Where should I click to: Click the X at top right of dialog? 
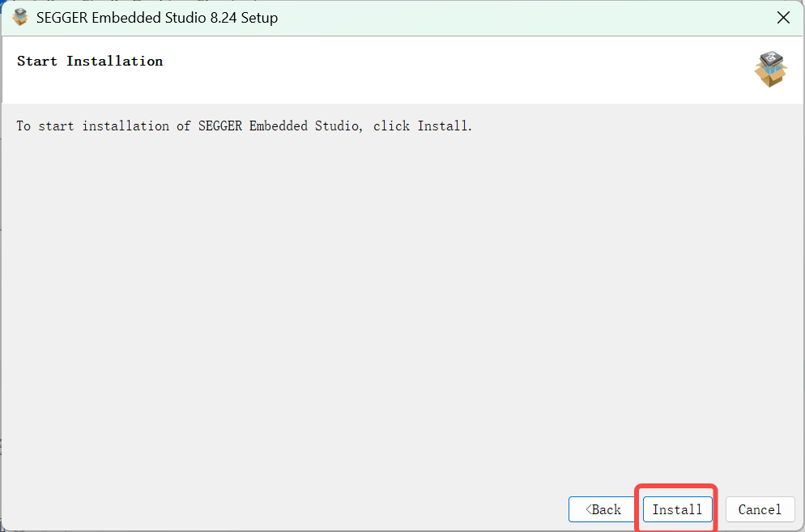click(x=782, y=17)
